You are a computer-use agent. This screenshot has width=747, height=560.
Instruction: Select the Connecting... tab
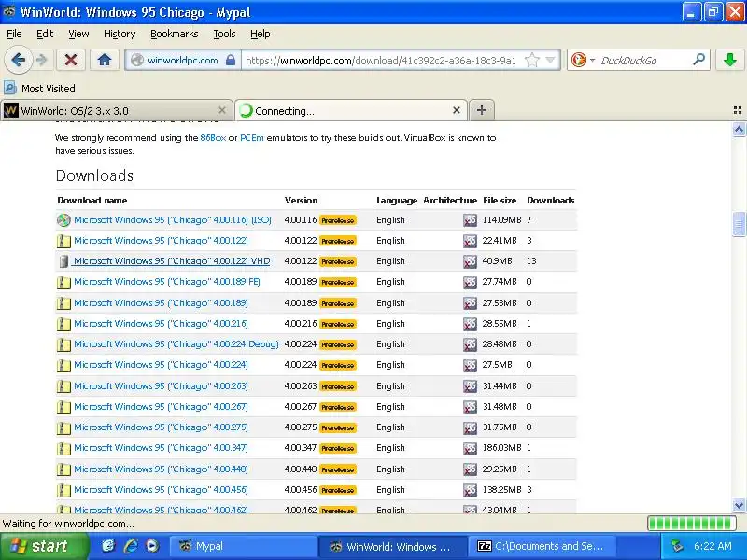point(350,111)
